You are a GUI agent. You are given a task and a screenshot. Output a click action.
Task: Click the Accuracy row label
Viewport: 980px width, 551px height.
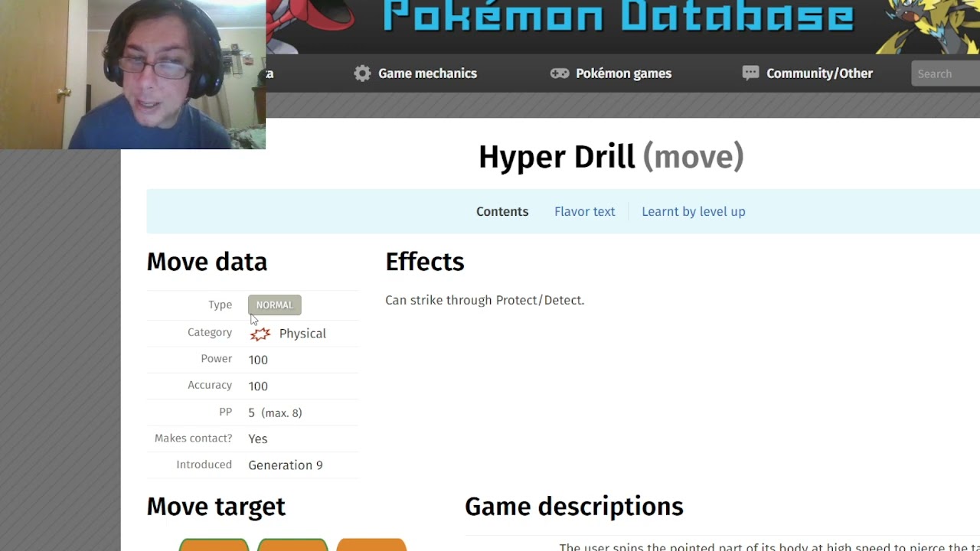[x=210, y=385]
